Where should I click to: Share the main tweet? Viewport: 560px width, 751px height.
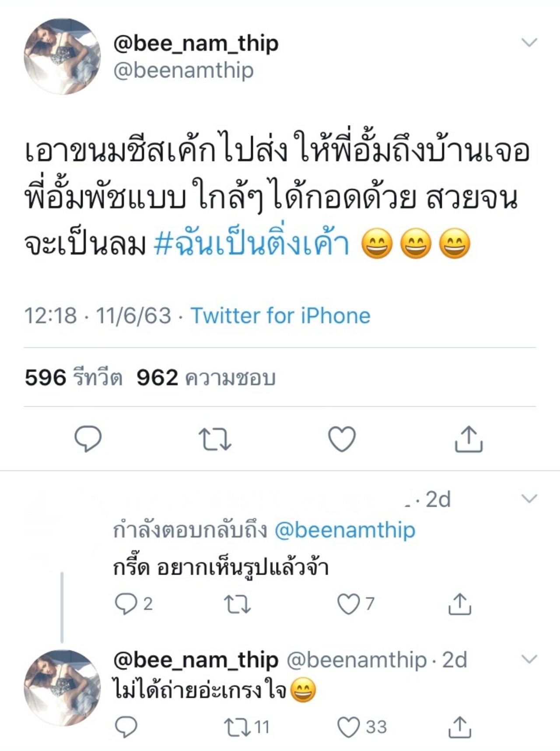pyautogui.click(x=469, y=439)
